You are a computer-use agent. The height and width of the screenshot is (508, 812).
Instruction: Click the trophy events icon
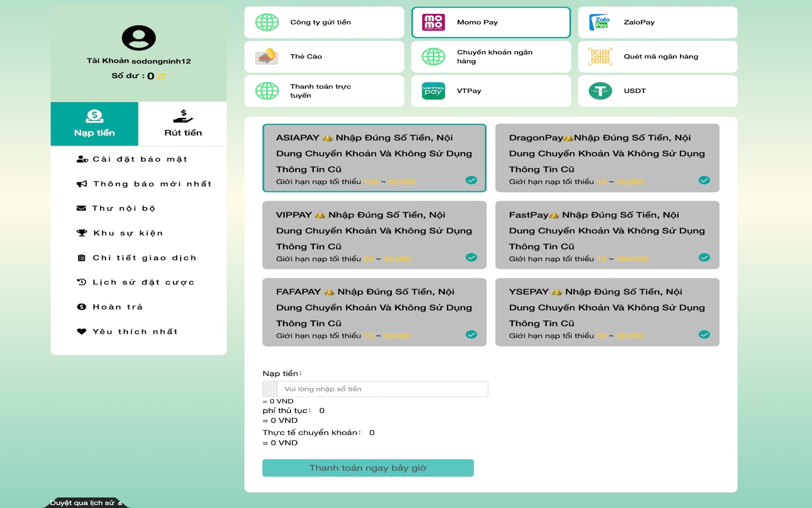tap(82, 233)
